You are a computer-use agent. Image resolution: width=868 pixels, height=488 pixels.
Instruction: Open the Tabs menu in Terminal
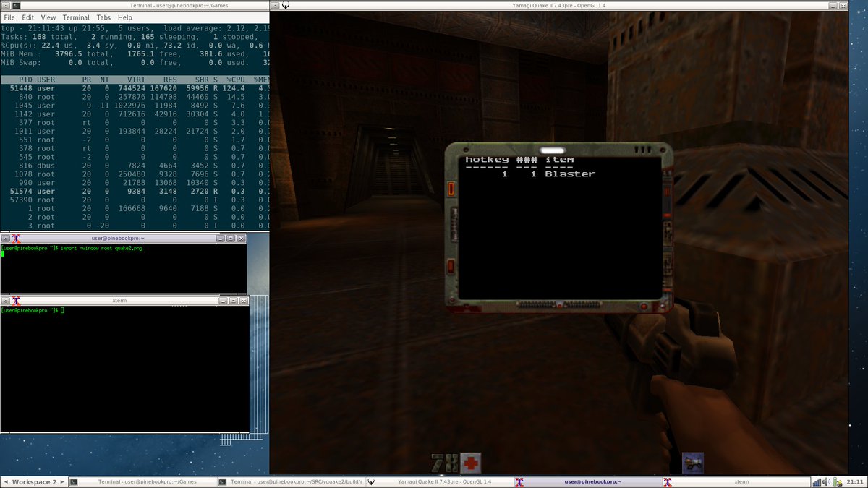(x=104, y=17)
